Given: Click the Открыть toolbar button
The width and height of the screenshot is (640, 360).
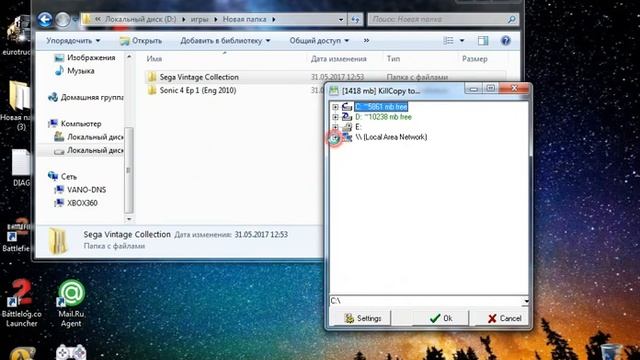Looking at the screenshot, I should click(x=141, y=40).
